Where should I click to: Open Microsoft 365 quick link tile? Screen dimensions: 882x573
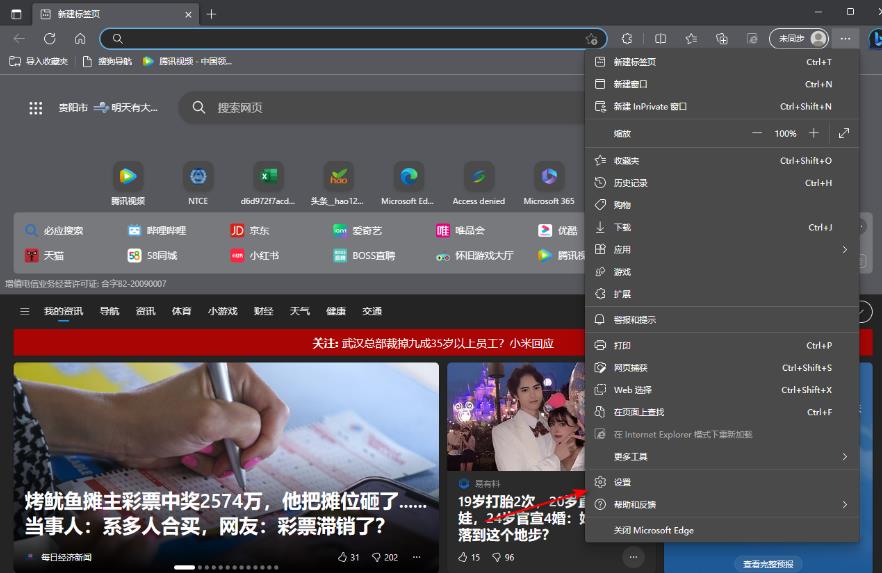(x=549, y=183)
